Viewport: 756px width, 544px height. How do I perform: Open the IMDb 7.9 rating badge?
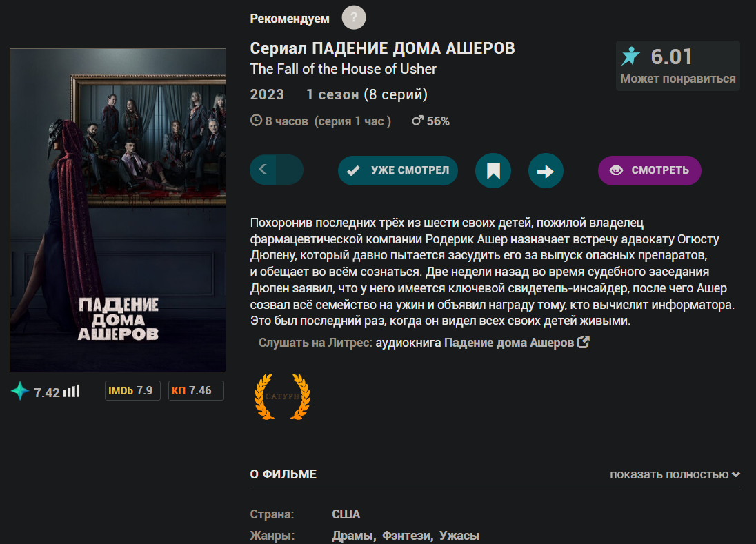132,391
